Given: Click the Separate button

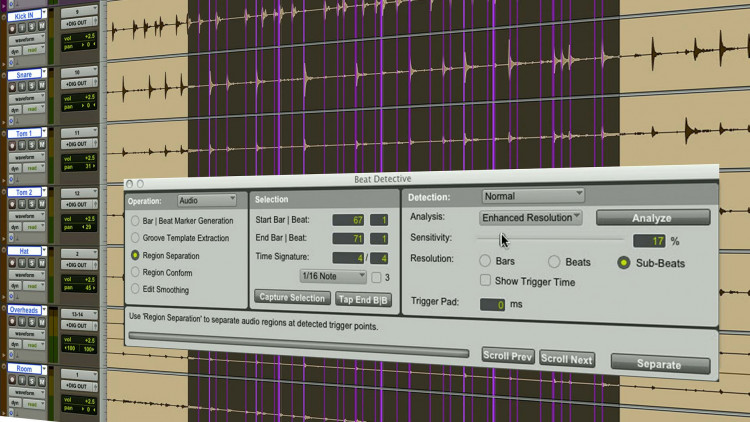Looking at the screenshot, I should (660, 364).
